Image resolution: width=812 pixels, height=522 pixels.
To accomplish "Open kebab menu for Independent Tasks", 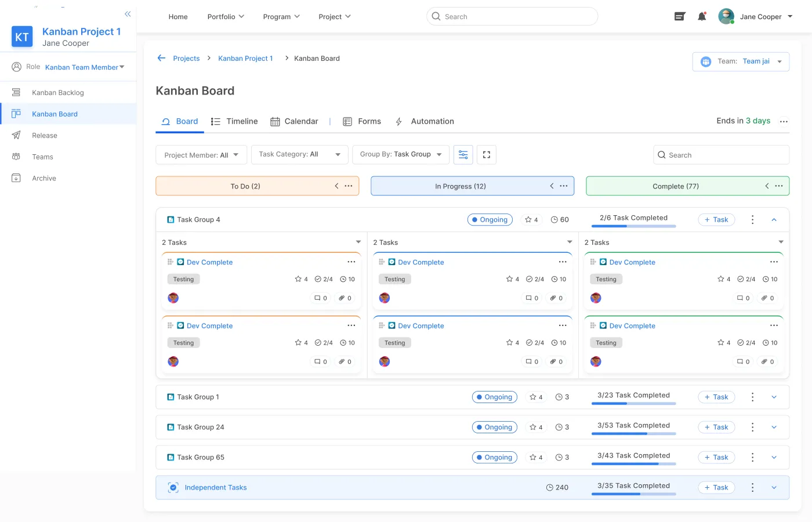I will (753, 488).
